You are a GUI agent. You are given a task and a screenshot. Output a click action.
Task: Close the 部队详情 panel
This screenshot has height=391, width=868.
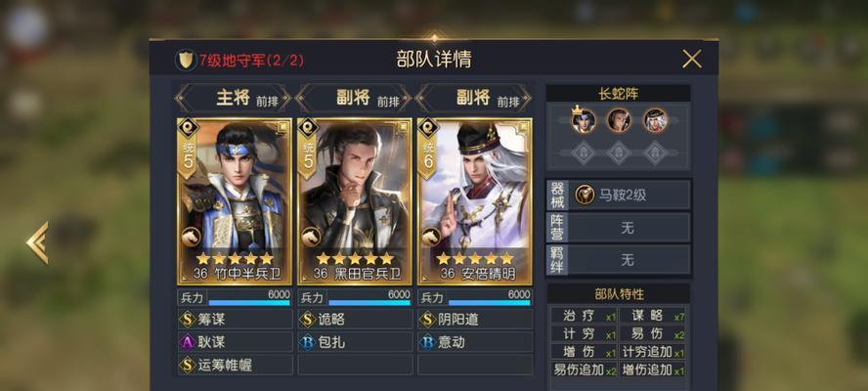click(x=692, y=59)
